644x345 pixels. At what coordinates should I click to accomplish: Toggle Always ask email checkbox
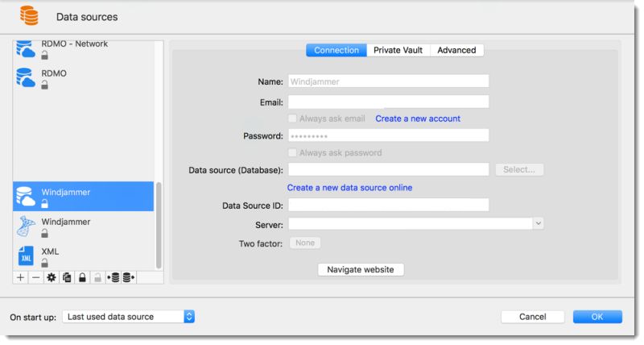[x=292, y=118]
